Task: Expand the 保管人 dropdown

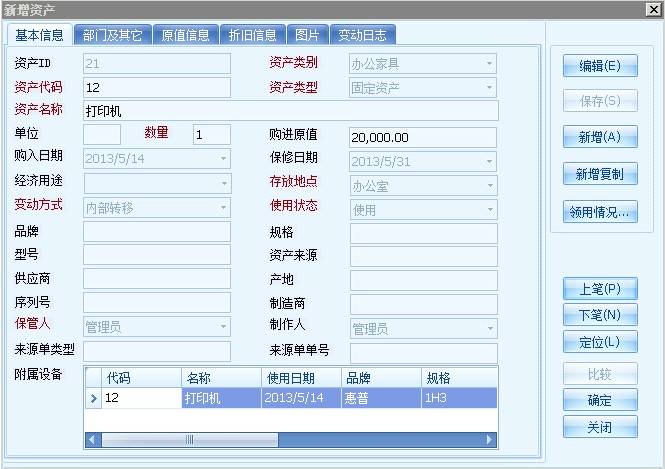Action: click(x=224, y=326)
